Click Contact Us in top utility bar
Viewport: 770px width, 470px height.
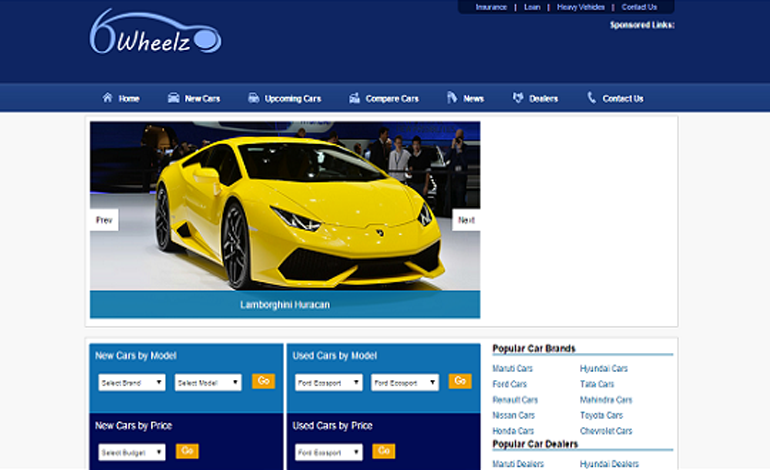pyautogui.click(x=639, y=7)
